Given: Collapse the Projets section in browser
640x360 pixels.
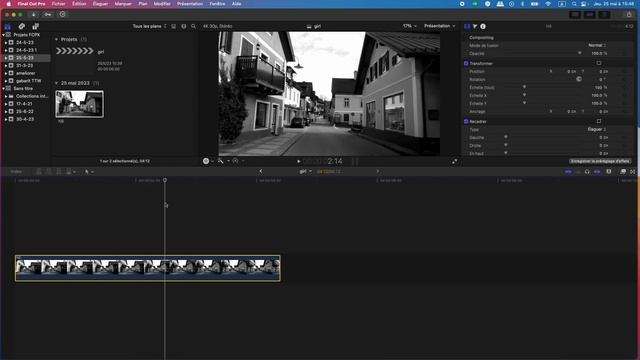Looking at the screenshot, I should [x=56, y=40].
